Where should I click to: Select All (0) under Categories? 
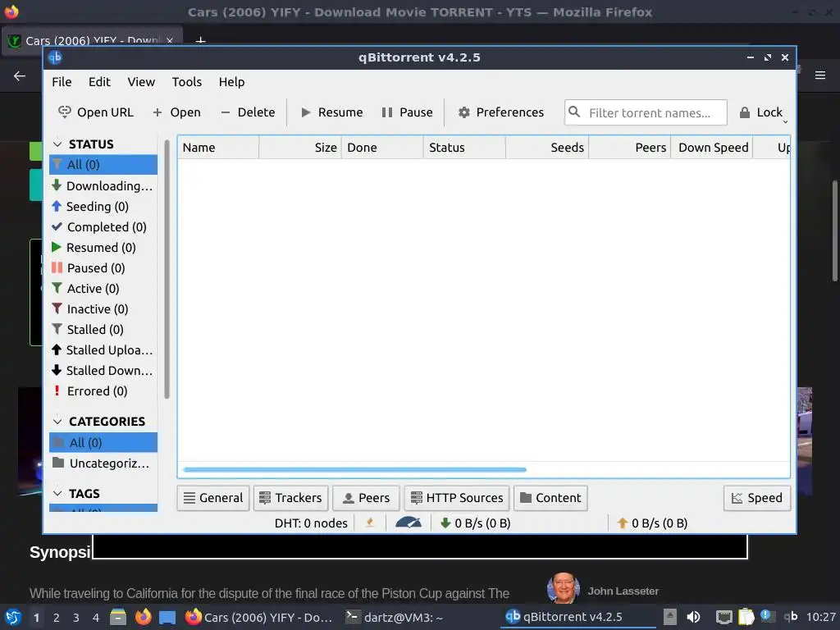(x=103, y=442)
